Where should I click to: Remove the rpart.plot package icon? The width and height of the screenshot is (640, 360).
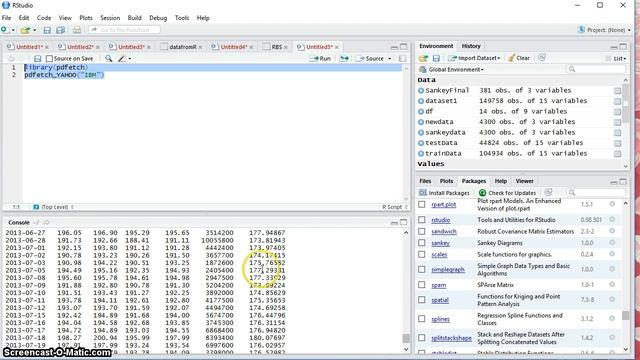point(612,204)
